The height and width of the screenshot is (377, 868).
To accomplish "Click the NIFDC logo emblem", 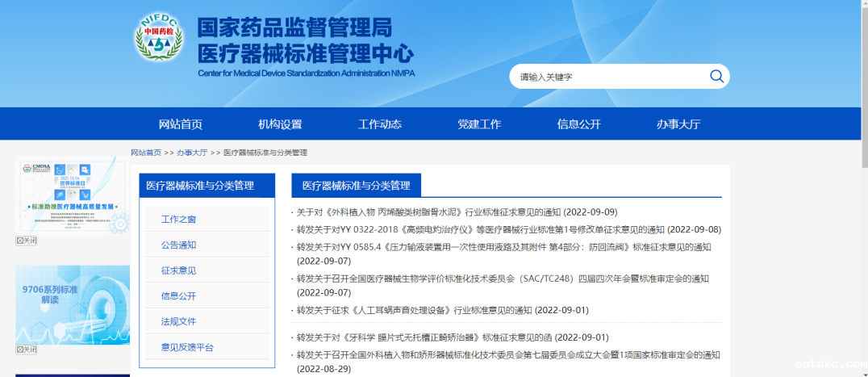I will (x=159, y=40).
